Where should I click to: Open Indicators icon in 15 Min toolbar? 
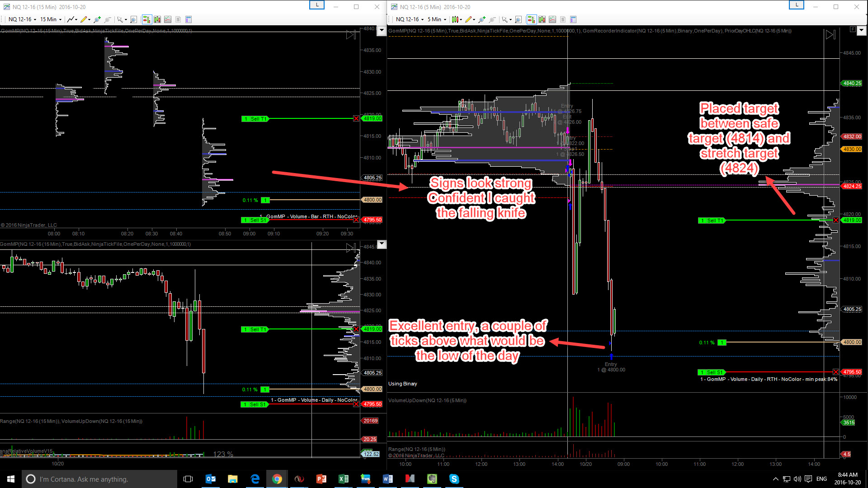168,19
